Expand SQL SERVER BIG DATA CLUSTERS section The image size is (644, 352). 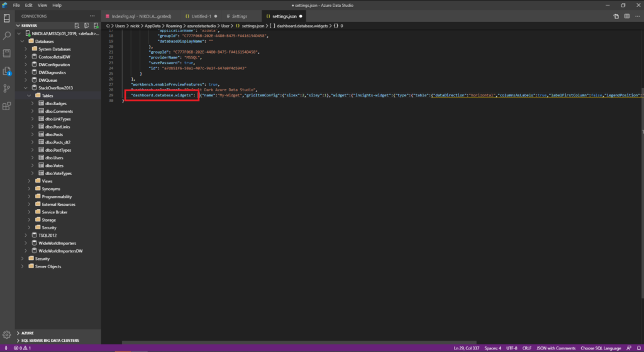tap(18, 341)
